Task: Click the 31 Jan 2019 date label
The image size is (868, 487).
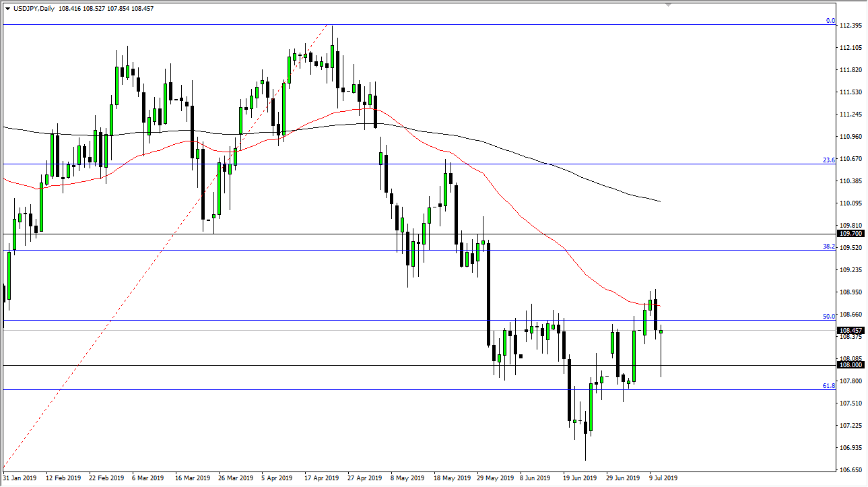Action: pyautogui.click(x=21, y=478)
